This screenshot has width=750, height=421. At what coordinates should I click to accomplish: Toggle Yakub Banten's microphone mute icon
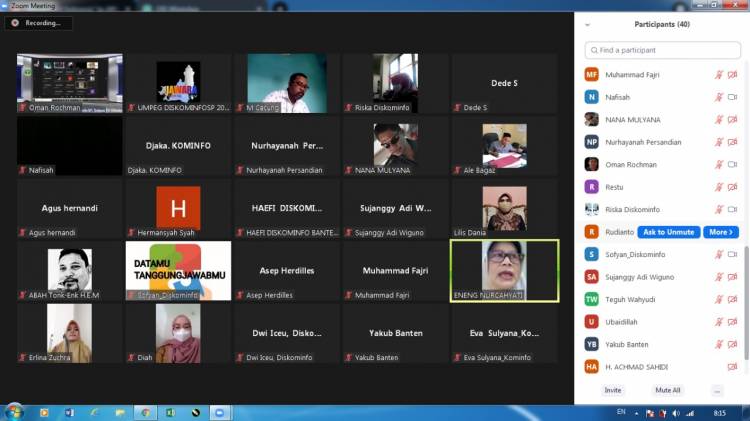point(718,344)
